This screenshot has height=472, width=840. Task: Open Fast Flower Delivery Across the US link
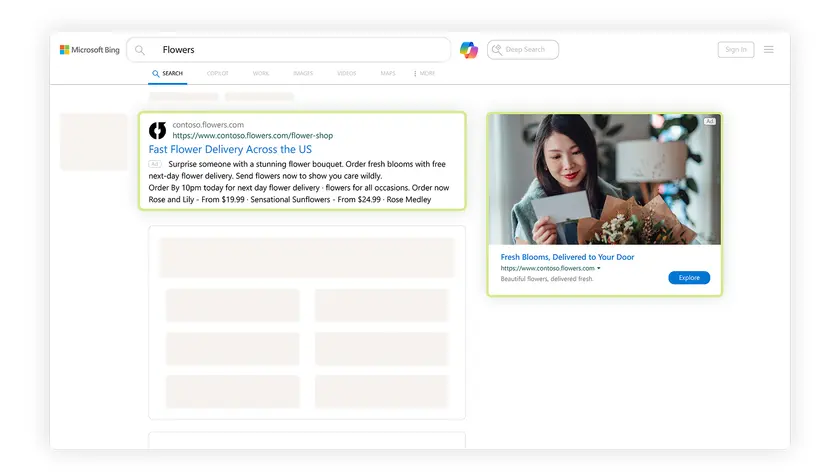point(230,149)
